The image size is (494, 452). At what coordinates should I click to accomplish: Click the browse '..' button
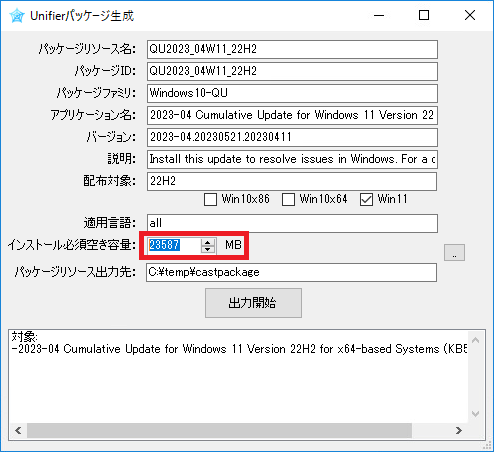pos(454,253)
